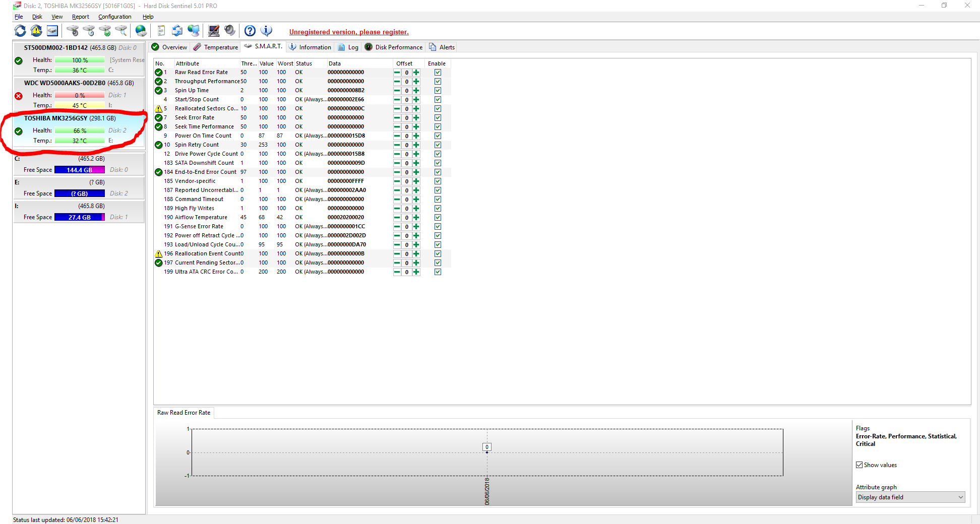This screenshot has height=524, width=980.
Task: Open the Log tab
Action: point(348,47)
